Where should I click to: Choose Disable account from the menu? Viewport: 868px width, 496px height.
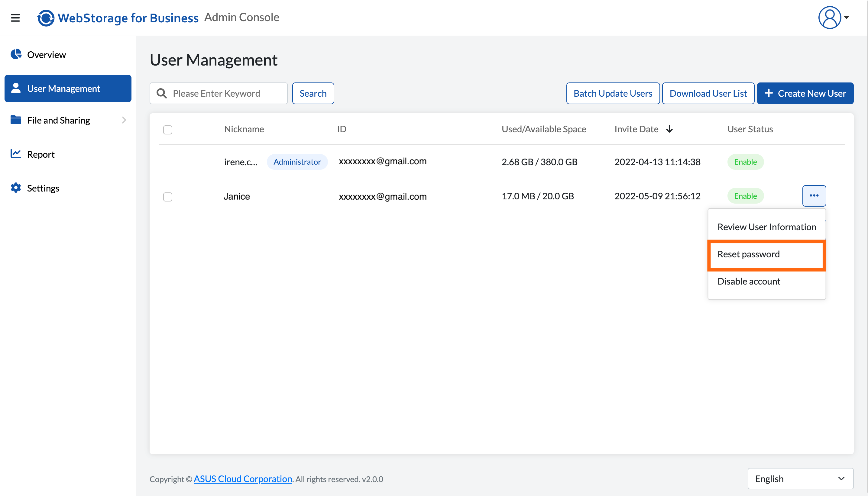pos(766,282)
